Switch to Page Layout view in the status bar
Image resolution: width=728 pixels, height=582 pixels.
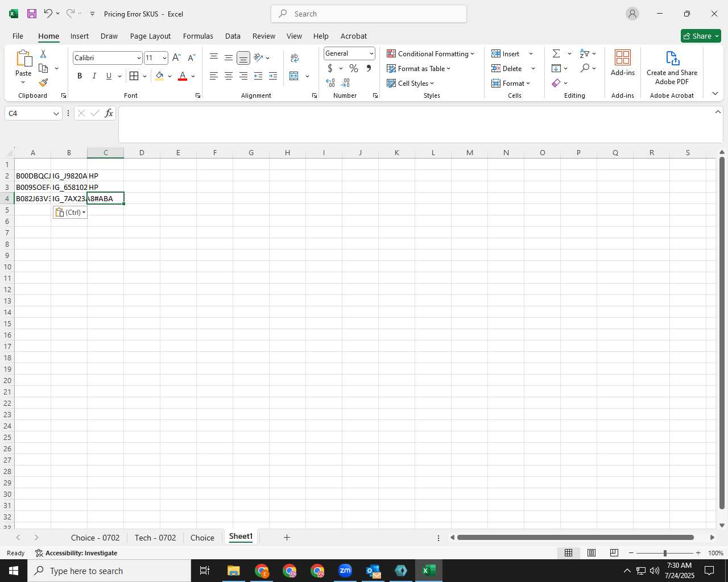pos(591,553)
